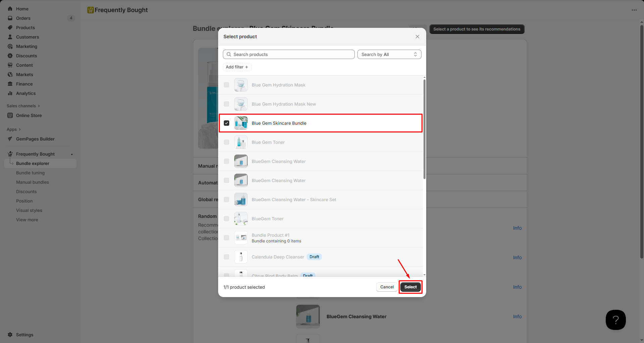Click the three-dot menu at top right
The image size is (644, 343).
[634, 10]
